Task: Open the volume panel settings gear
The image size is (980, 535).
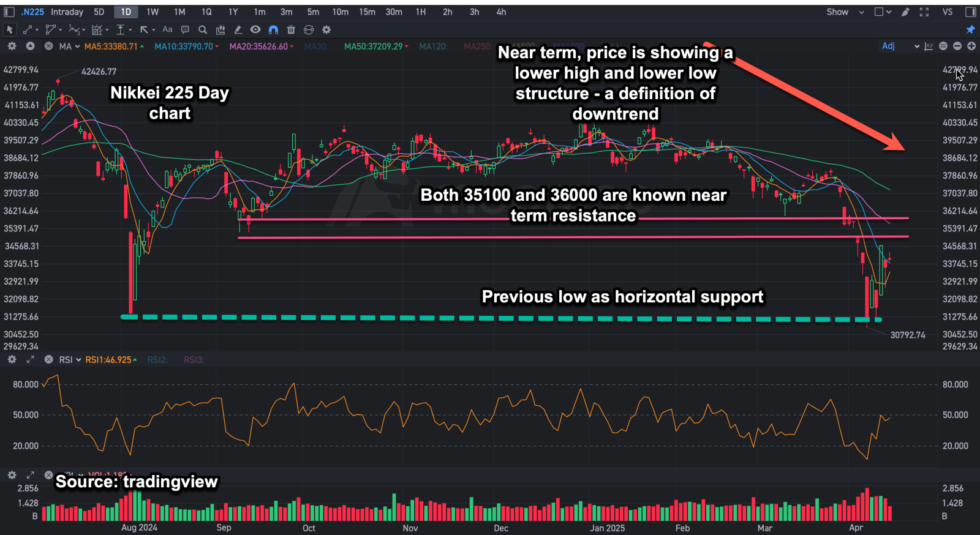Action: [x=12, y=475]
